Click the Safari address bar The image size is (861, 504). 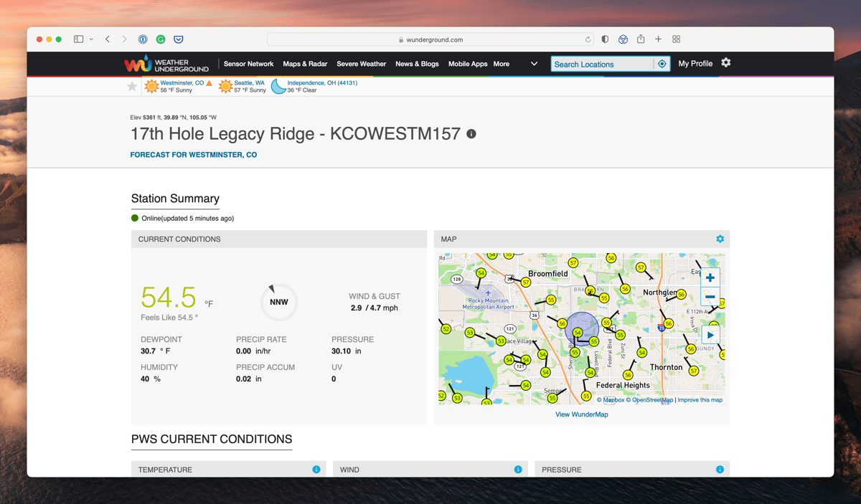[x=431, y=40]
